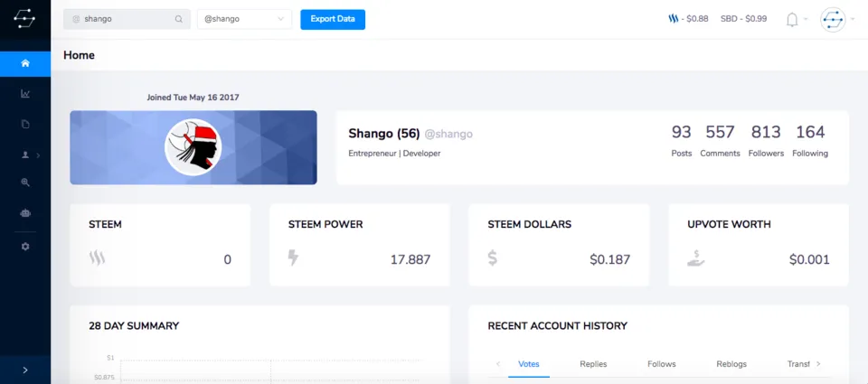Switch to the Transfers tab
The height and width of the screenshot is (384, 868).
(798, 364)
